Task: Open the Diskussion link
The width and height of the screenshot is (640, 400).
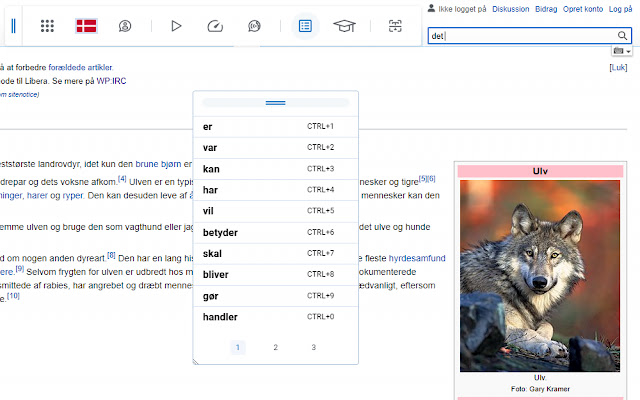Action: [x=511, y=9]
